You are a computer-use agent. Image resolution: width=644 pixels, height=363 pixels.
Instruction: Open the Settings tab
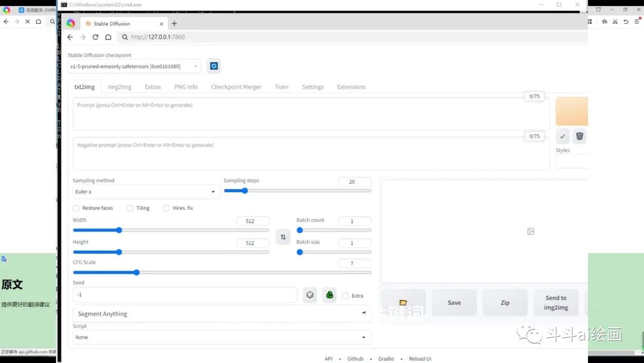(312, 87)
